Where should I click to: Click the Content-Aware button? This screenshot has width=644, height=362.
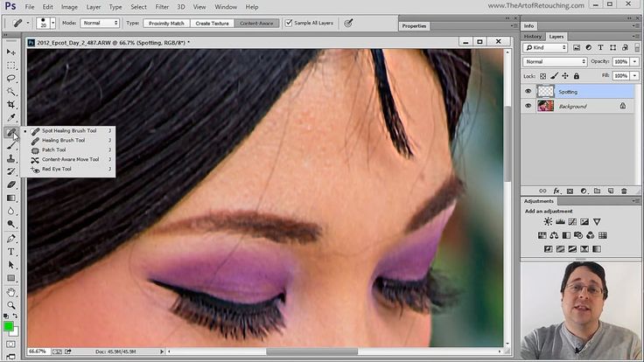(256, 23)
